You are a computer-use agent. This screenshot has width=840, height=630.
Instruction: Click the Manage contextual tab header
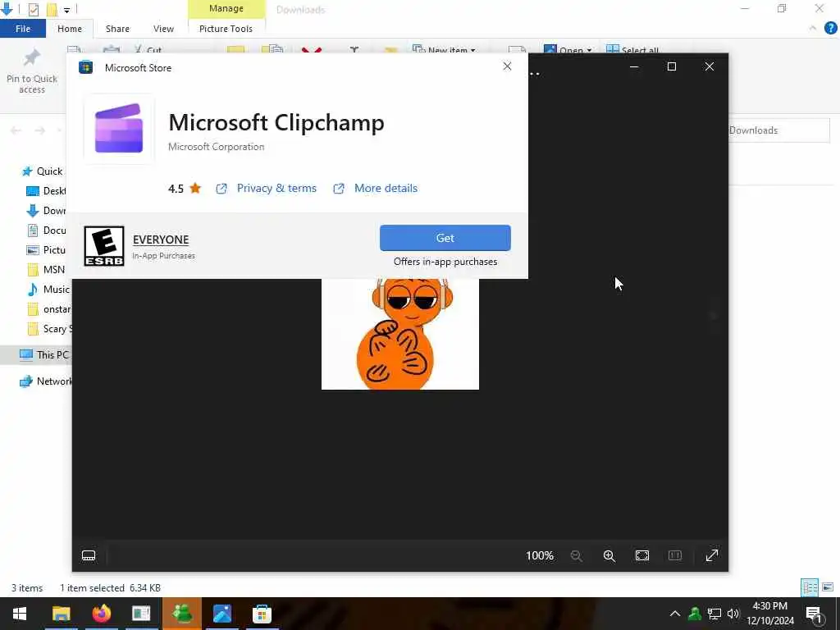pos(226,8)
